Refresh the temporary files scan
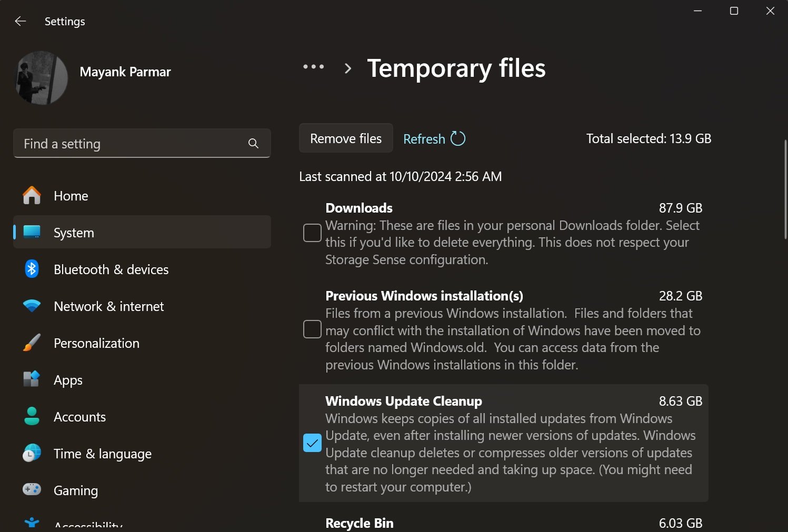The width and height of the screenshot is (788, 532). click(x=434, y=138)
